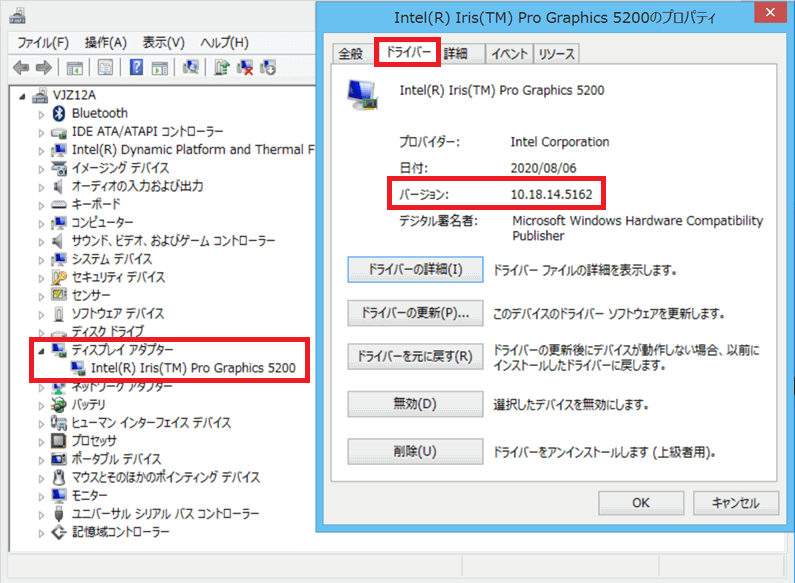795x583 pixels.
Task: Click ドライバーの詳細(I) button
Action: point(415,269)
